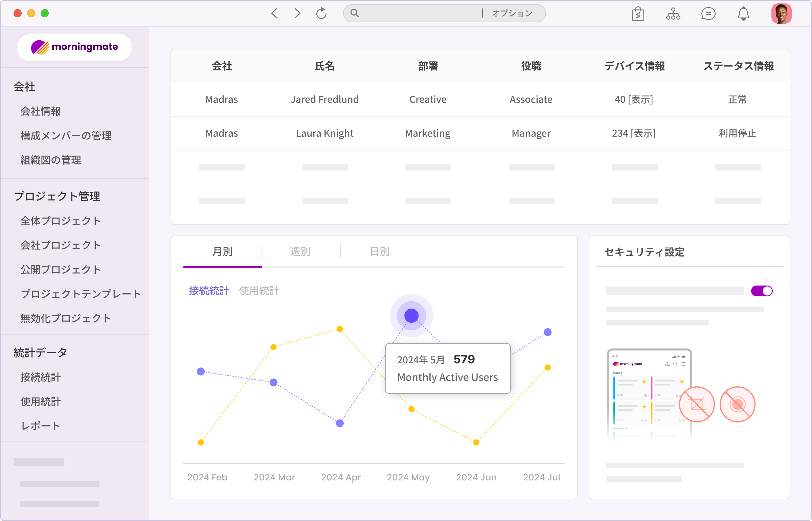
Task: Disable the screen capture block icon
Action: pyautogui.click(x=697, y=404)
